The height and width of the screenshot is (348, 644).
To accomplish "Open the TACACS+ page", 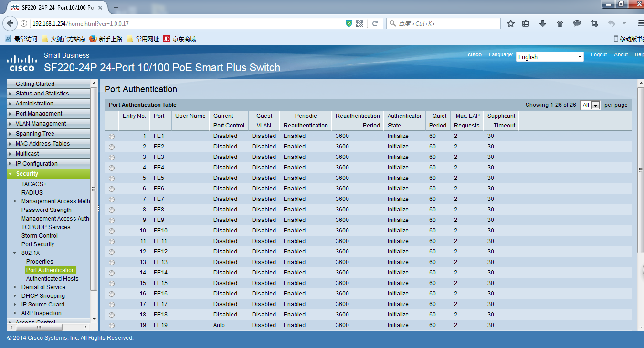I will (x=34, y=184).
